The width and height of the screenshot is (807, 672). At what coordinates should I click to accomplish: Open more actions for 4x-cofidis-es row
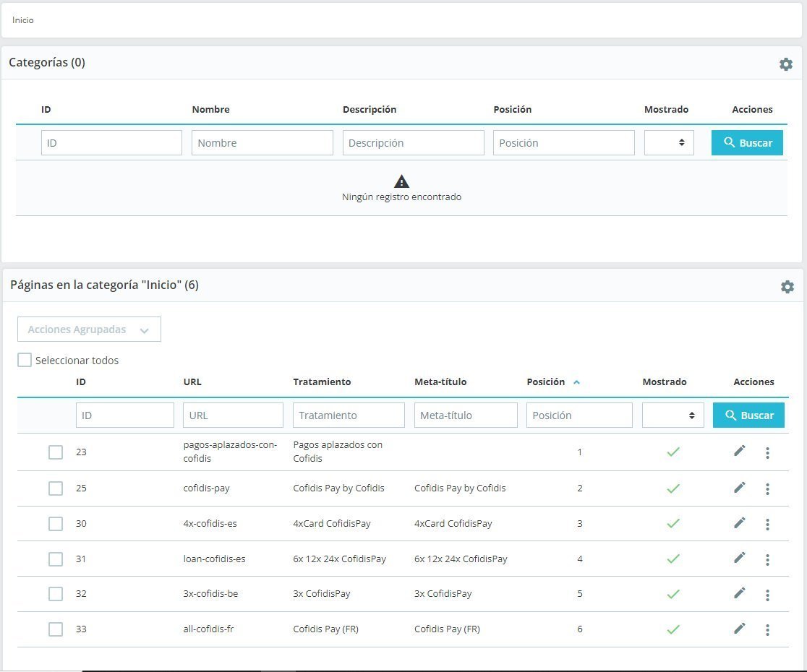coord(767,524)
